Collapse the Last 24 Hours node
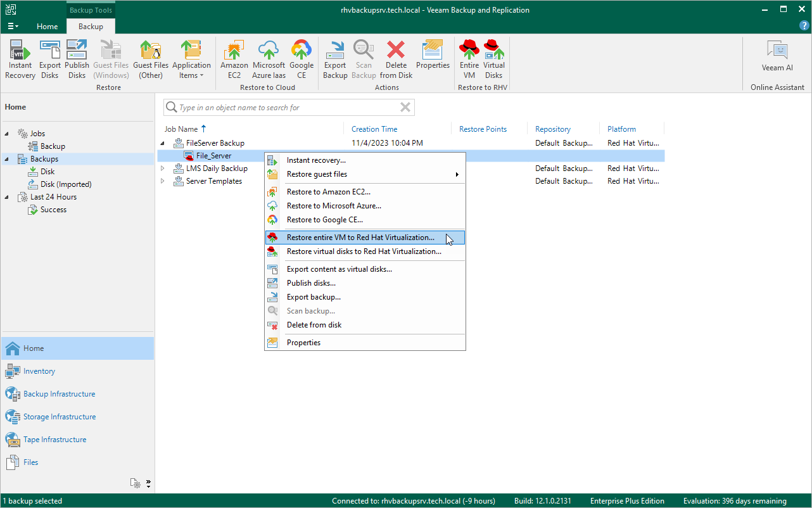This screenshot has width=812, height=508. coord(7,197)
